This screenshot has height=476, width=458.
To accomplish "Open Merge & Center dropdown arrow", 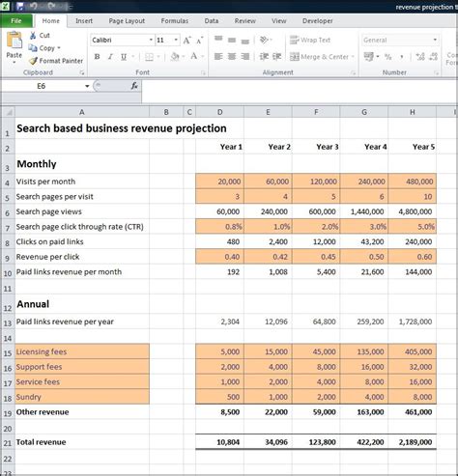I will point(353,57).
